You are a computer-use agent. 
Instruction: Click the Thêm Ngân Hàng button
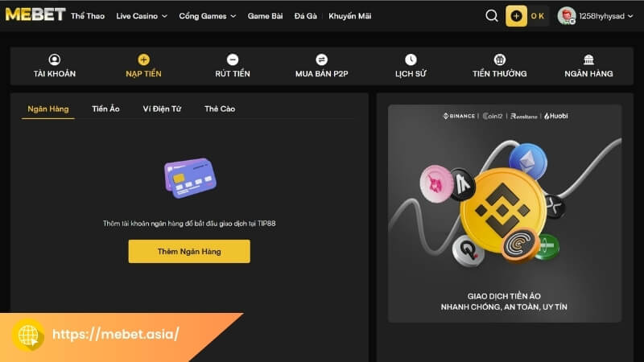pos(189,251)
